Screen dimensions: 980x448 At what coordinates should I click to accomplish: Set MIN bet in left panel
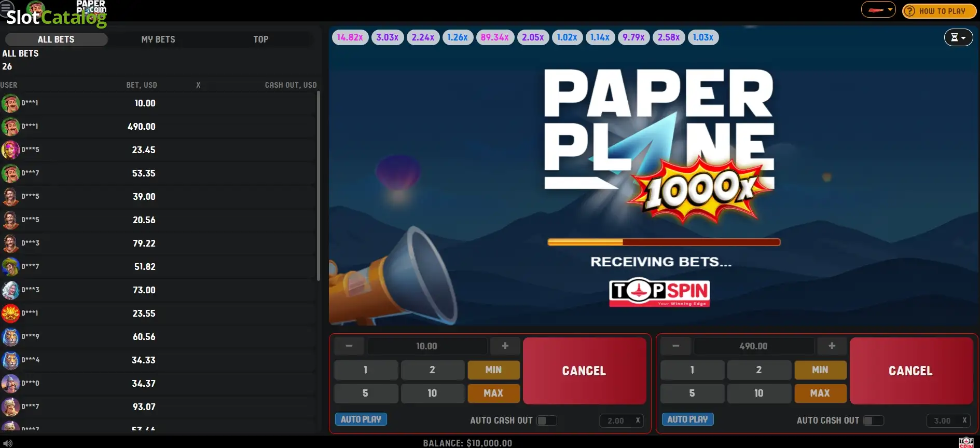click(493, 370)
